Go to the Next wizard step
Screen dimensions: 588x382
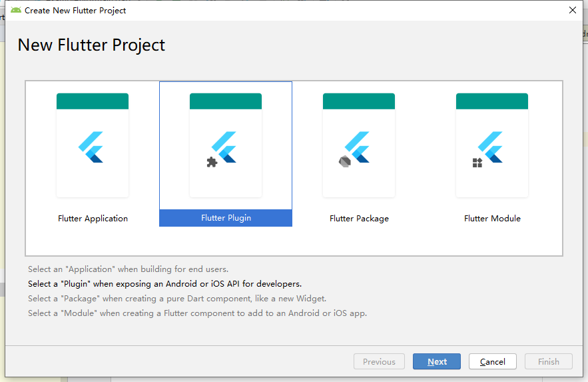436,361
